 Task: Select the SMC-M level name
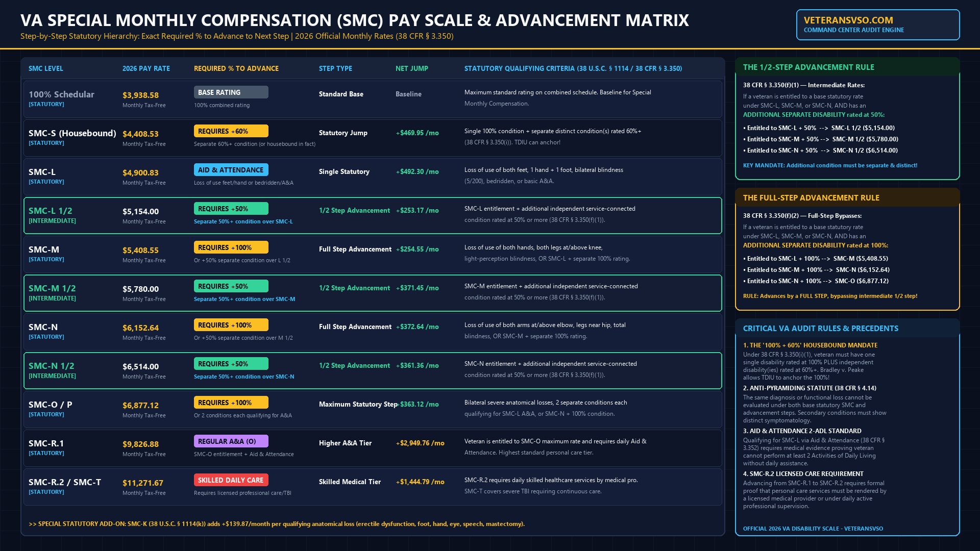tap(44, 249)
